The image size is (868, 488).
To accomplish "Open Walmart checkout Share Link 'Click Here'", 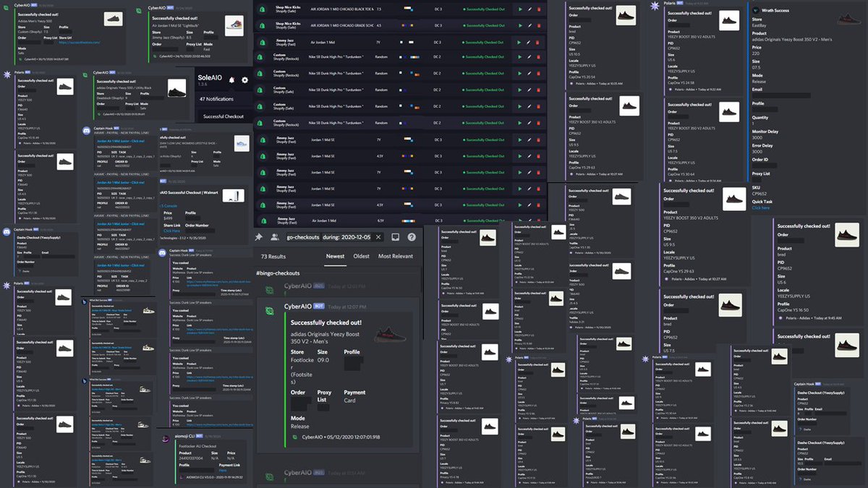I will (x=171, y=231).
